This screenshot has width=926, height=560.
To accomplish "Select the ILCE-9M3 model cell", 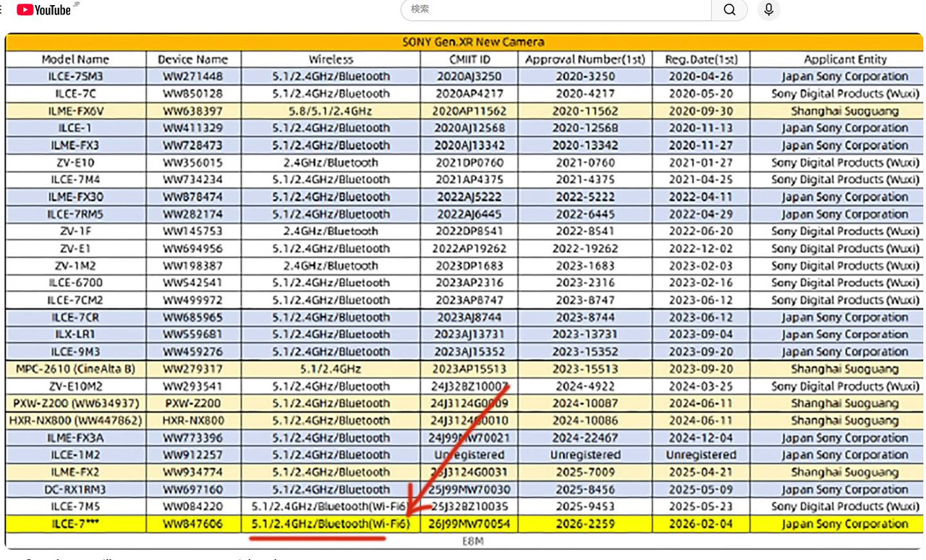I will pyautogui.click(x=75, y=352).
